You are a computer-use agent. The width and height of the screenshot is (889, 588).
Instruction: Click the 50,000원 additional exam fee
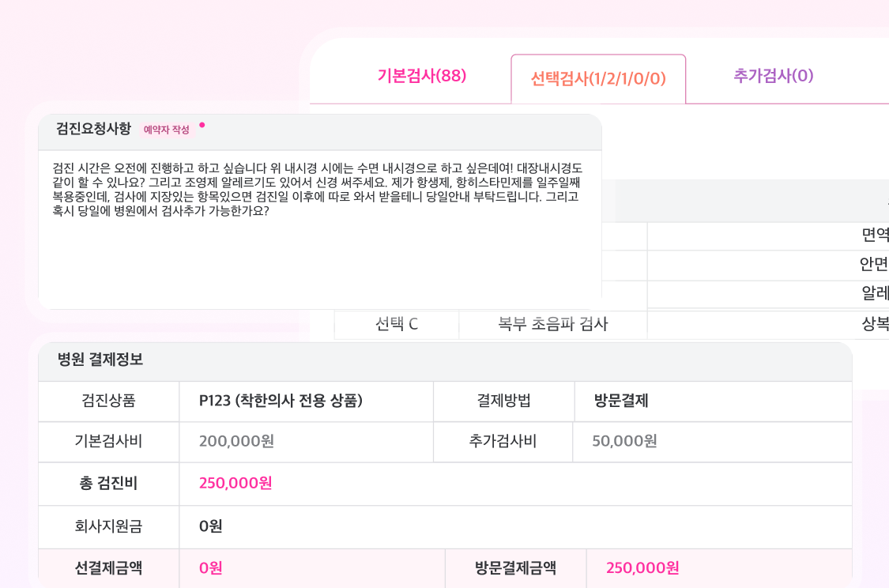coord(624,441)
